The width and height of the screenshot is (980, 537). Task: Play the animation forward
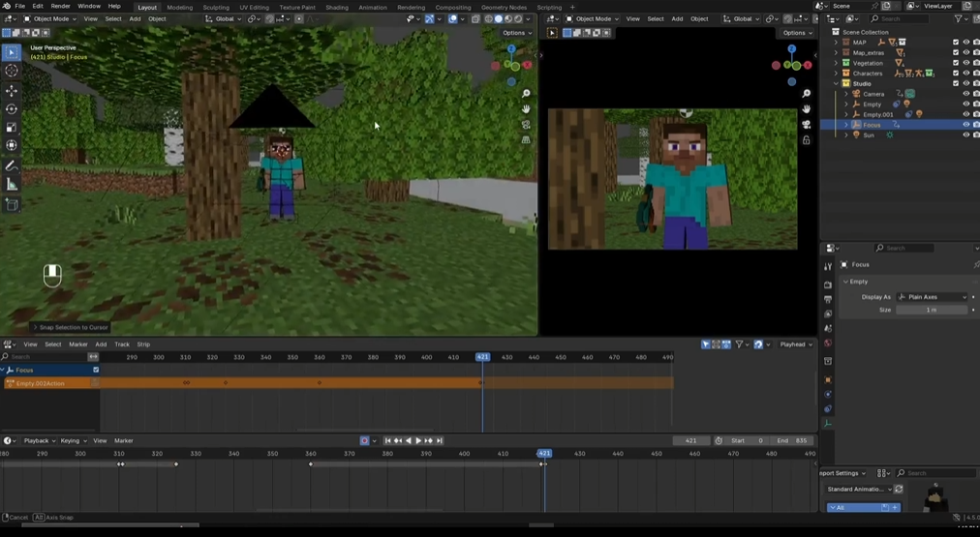(x=418, y=440)
